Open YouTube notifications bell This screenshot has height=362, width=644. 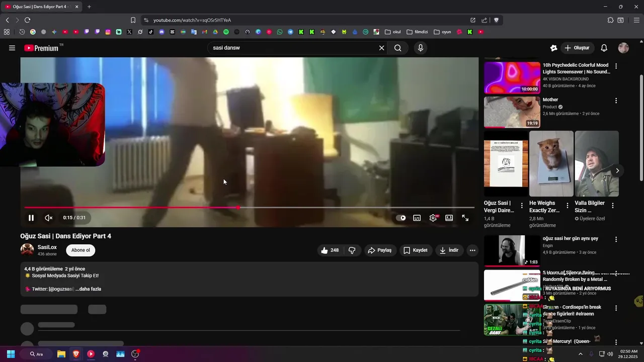604,48
